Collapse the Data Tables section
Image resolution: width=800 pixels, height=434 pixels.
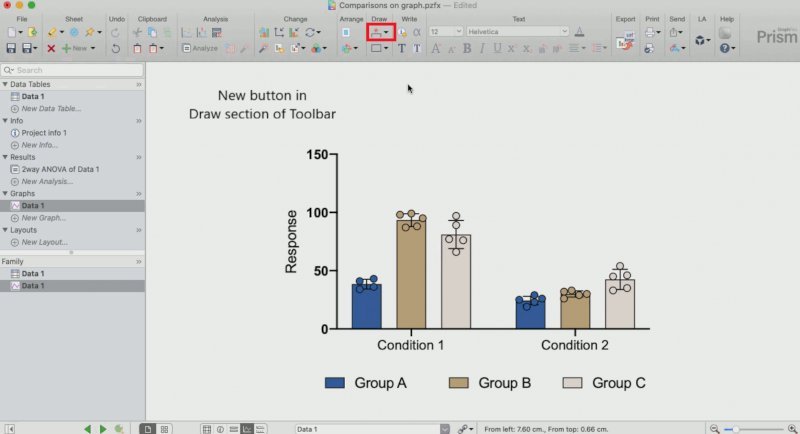5,85
